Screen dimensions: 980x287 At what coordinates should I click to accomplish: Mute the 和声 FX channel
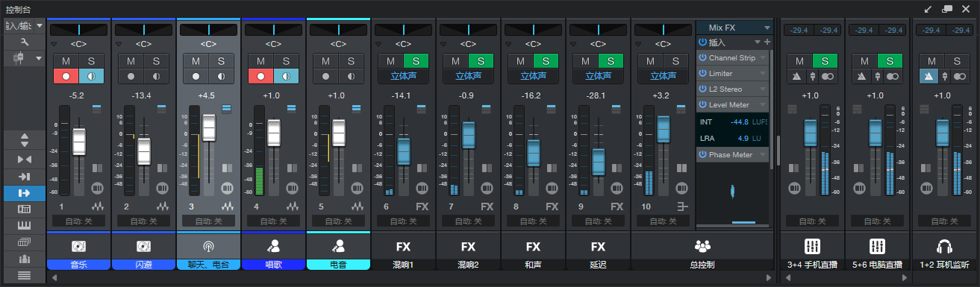coord(520,60)
